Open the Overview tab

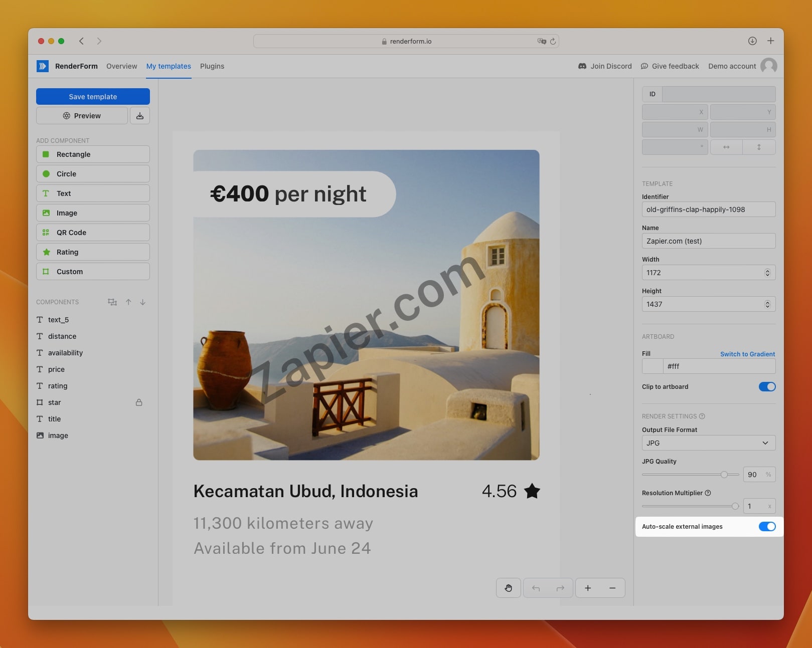coord(121,66)
